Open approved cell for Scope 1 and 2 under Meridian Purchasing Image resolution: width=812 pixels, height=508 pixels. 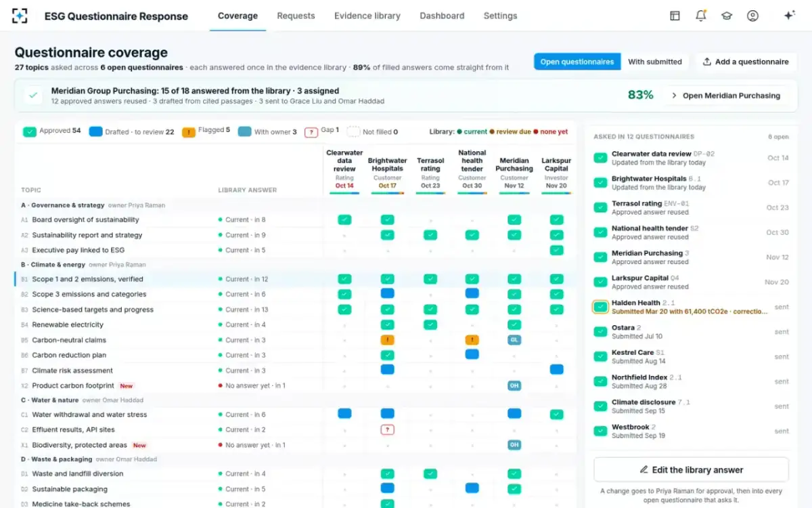tap(514, 278)
